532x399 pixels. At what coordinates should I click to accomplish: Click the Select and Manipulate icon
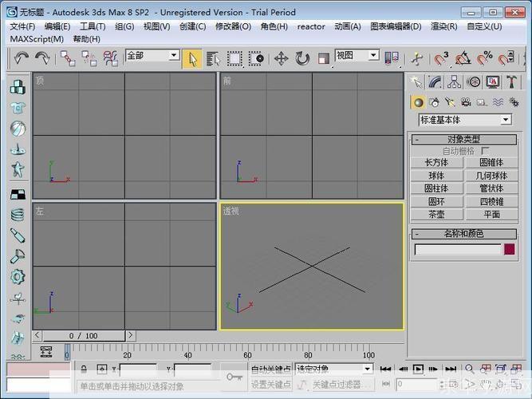pyautogui.click(x=417, y=59)
